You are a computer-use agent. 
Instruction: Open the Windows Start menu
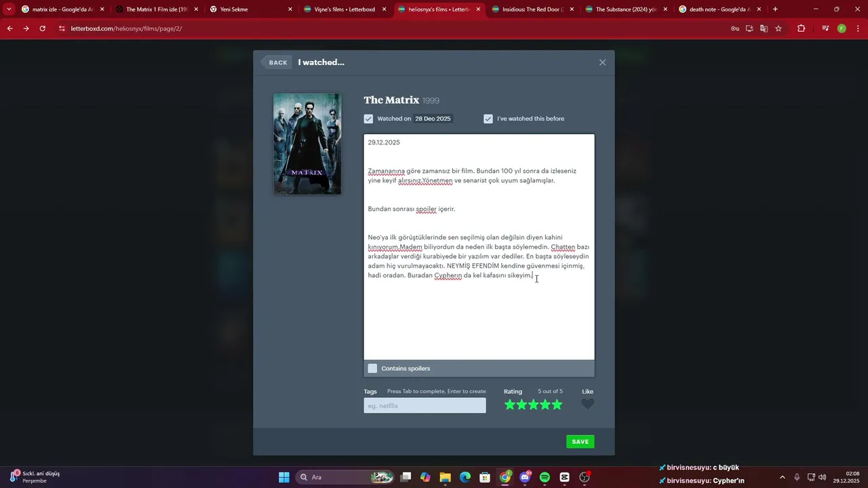[x=284, y=477]
